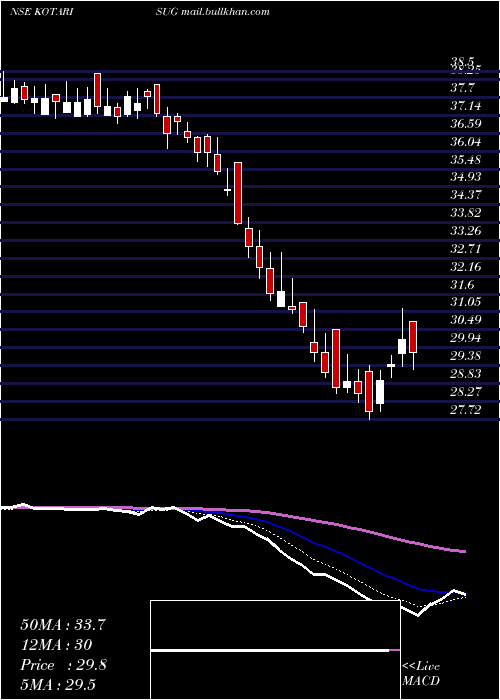Click the 30.49 price axis label
Viewport: 500px width, 700px height.
click(465, 320)
